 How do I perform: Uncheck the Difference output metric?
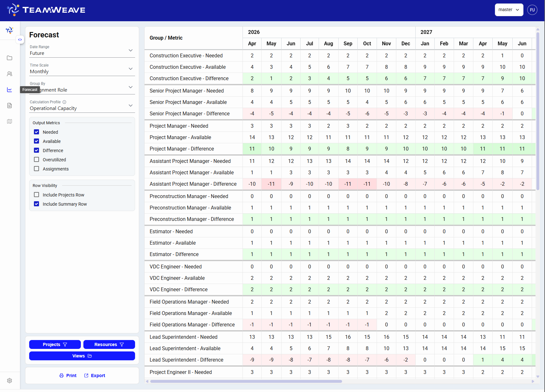coord(36,150)
